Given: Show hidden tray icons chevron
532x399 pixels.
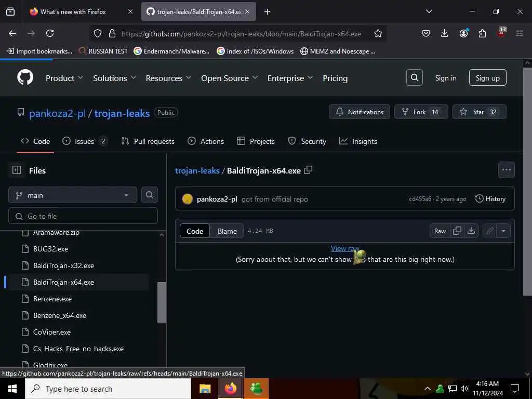Looking at the screenshot, I should (x=428, y=389).
